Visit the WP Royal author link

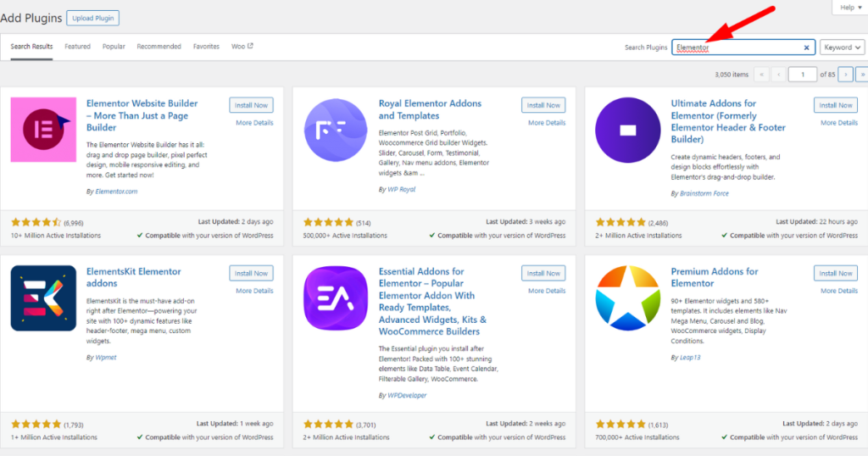point(401,189)
